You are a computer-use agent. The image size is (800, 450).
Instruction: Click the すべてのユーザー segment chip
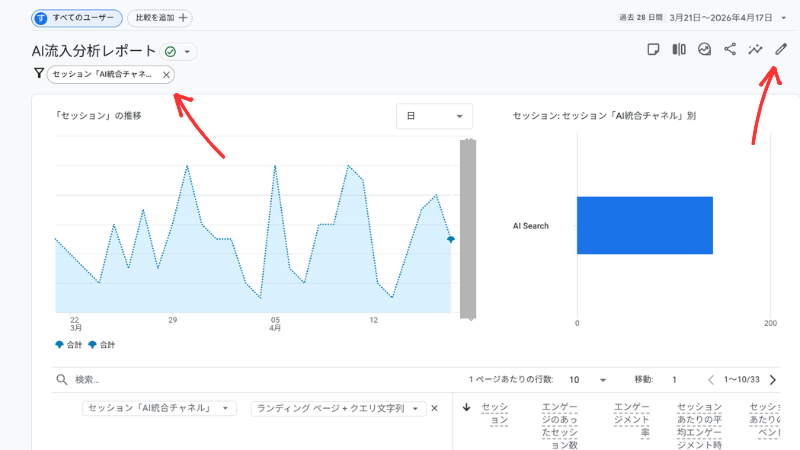[x=77, y=18]
